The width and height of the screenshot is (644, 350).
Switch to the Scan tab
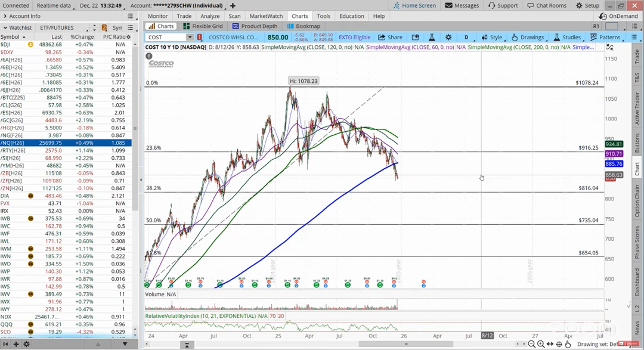tap(234, 16)
